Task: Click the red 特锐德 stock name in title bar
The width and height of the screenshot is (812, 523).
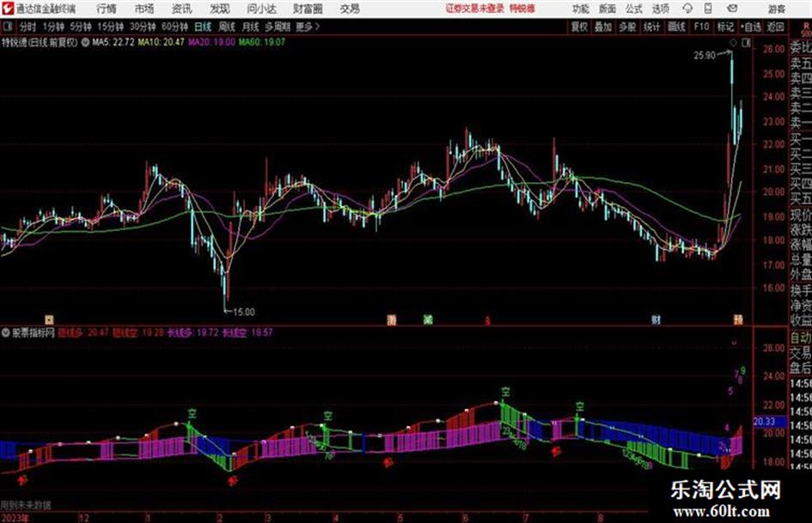Action: [522, 9]
